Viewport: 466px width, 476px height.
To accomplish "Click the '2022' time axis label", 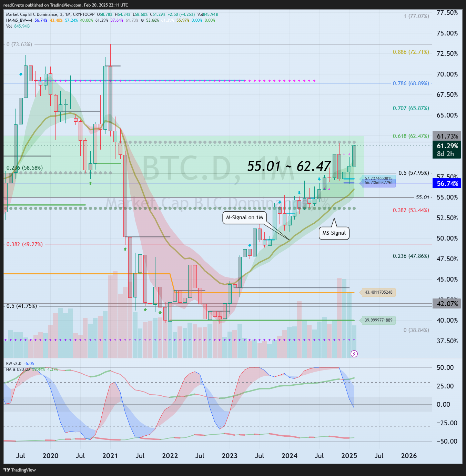I will coord(170,456).
